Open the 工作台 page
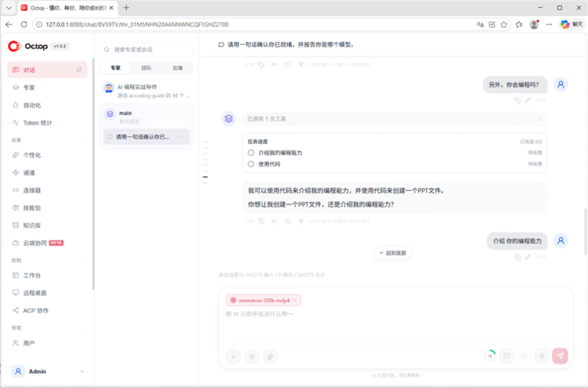 click(x=47, y=275)
